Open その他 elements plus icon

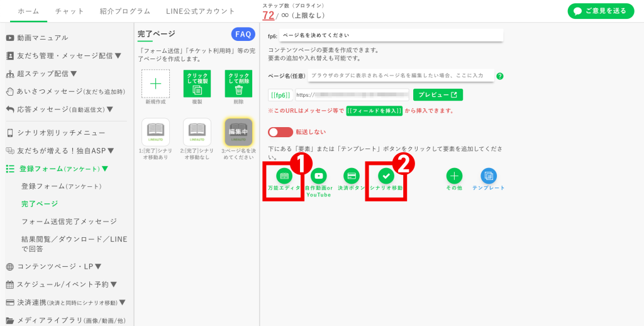click(x=454, y=176)
